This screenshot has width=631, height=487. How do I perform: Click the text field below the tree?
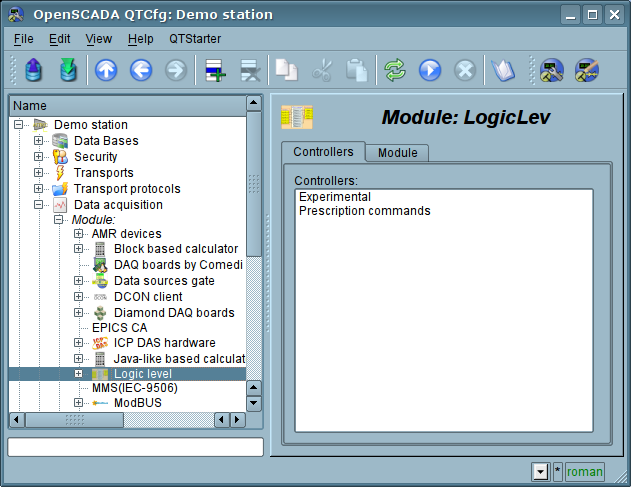click(136, 447)
